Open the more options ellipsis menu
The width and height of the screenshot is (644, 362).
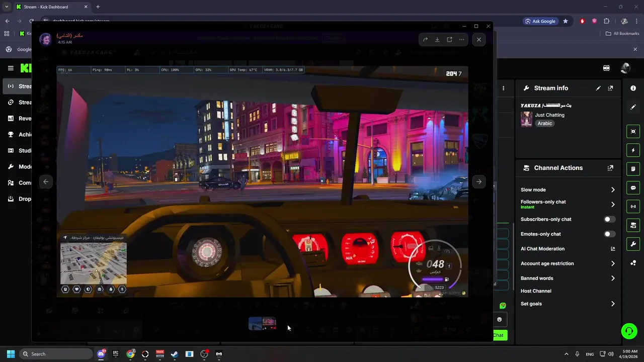461,40
